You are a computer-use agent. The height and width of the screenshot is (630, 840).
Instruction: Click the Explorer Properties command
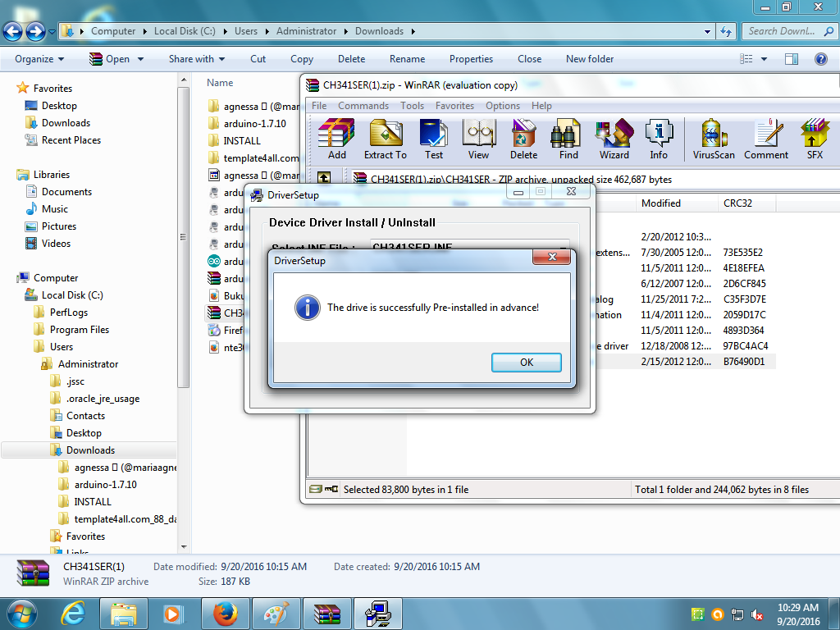coord(471,59)
